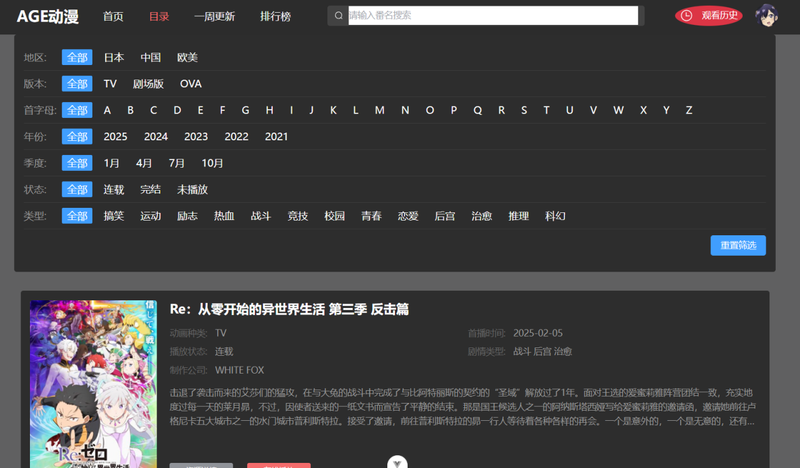Viewport: 800px width, 468px height.
Task: Filter status by 未播放
Action: [x=192, y=189]
